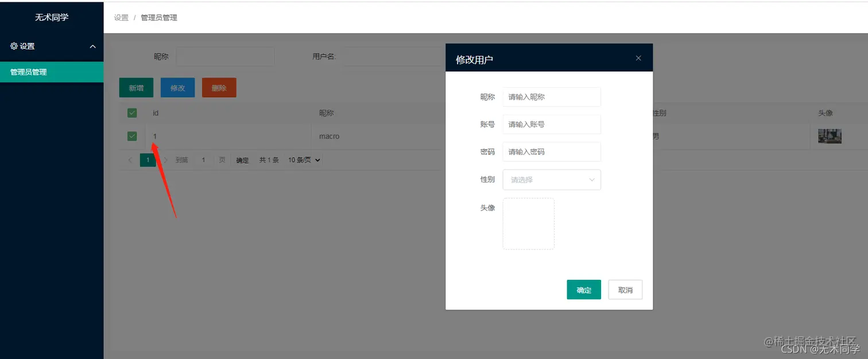
Task: Open the 10条/页 page size dropdown
Action: pyautogui.click(x=303, y=160)
